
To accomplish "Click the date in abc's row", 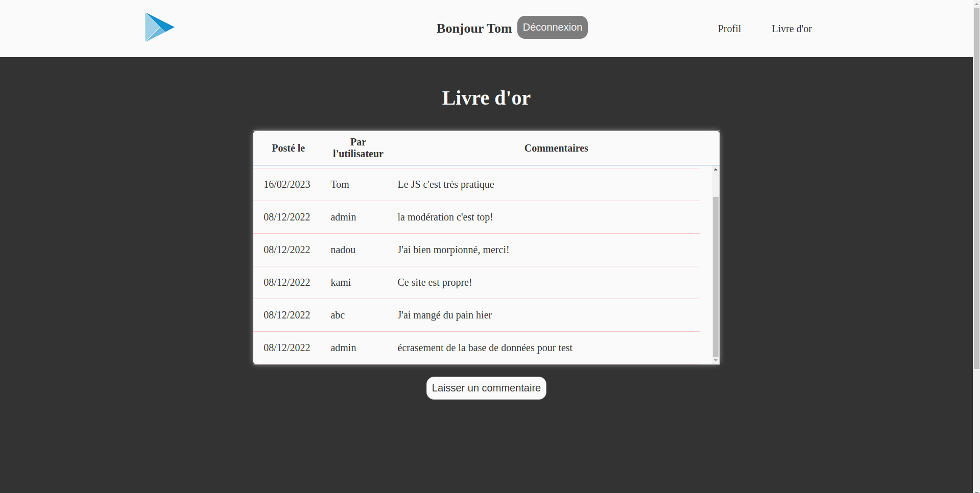I will point(287,315).
